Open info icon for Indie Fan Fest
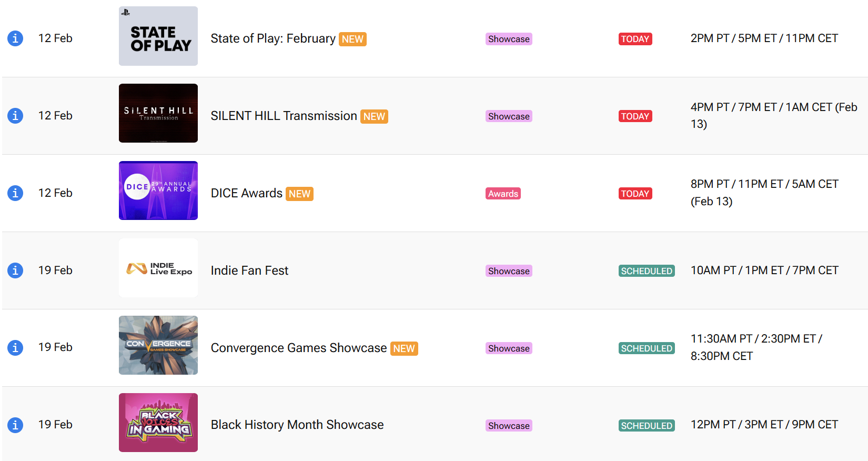 tap(15, 270)
